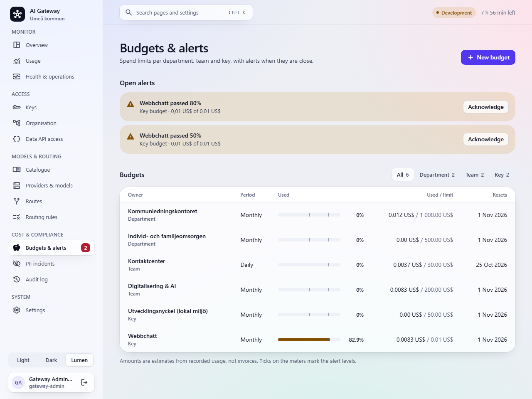The width and height of the screenshot is (532, 399).
Task: Click the Period column header
Action: tap(248, 195)
